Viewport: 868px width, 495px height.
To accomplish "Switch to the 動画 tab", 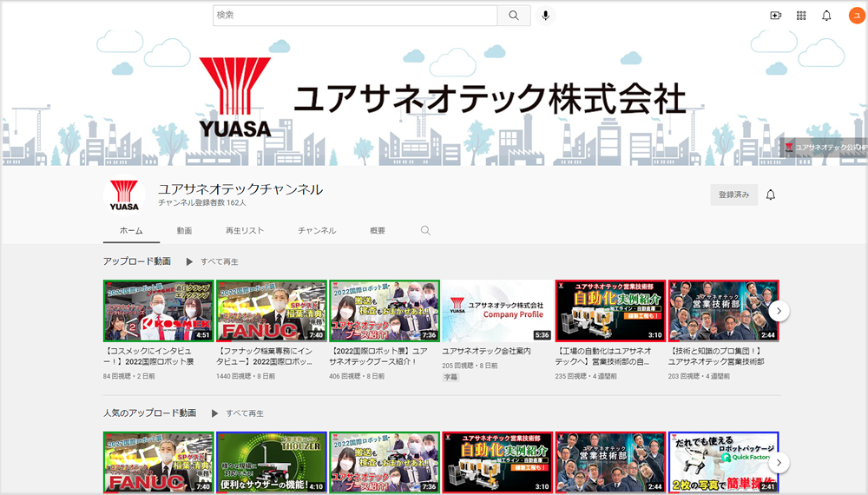I will pyautogui.click(x=184, y=230).
